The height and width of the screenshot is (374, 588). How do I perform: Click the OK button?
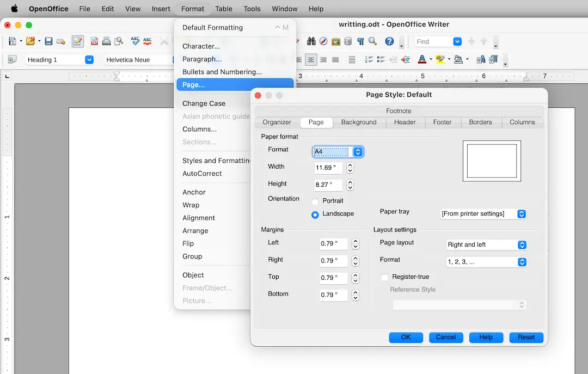click(x=406, y=337)
